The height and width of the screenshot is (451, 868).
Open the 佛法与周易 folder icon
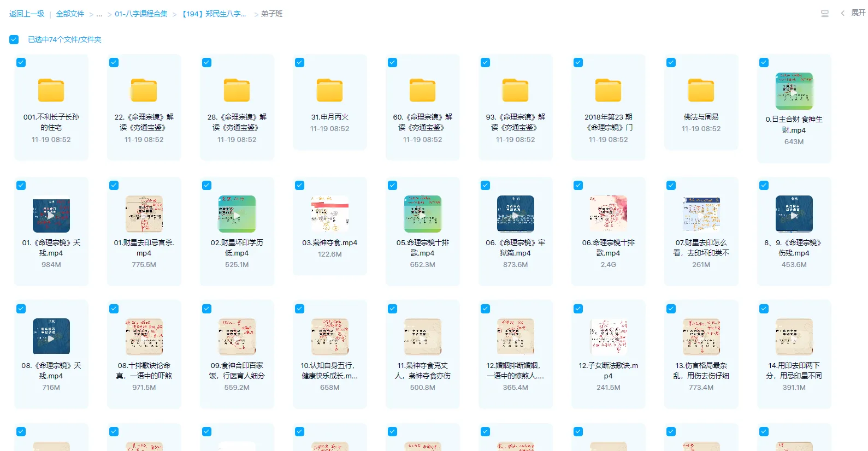click(x=701, y=90)
